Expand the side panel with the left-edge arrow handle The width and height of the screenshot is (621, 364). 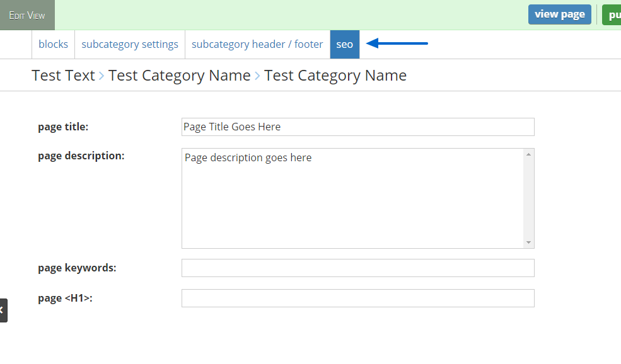[3, 310]
